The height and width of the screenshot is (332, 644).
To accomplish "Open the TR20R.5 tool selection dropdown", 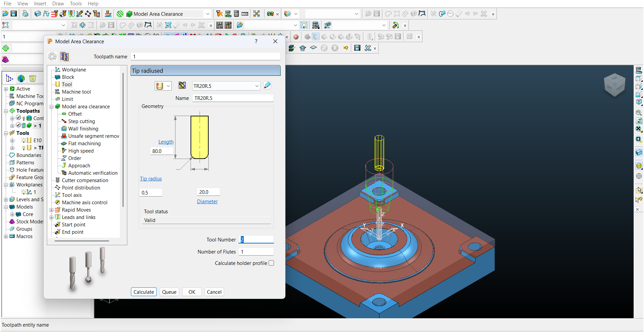I will [257, 86].
